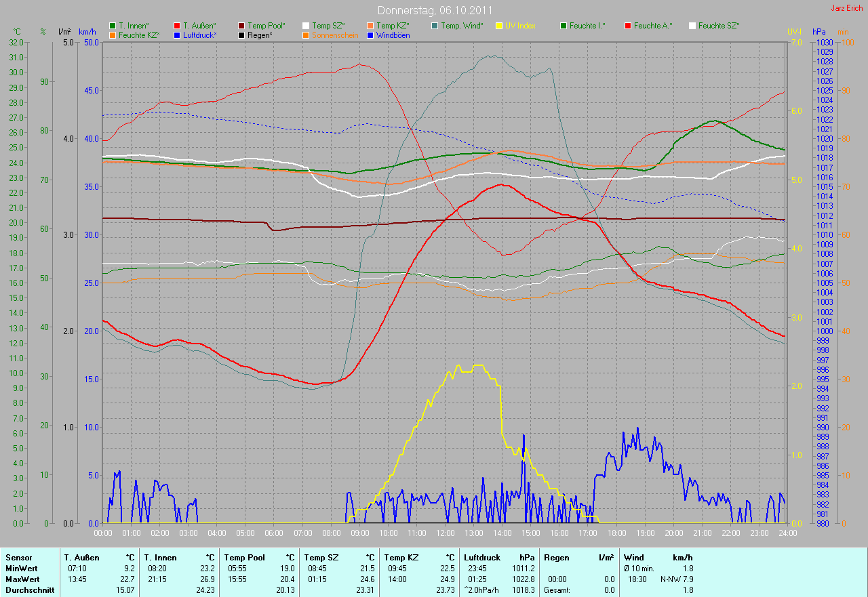Click the black Regen legend swatch
The width and height of the screenshot is (868, 597).
coord(241,35)
